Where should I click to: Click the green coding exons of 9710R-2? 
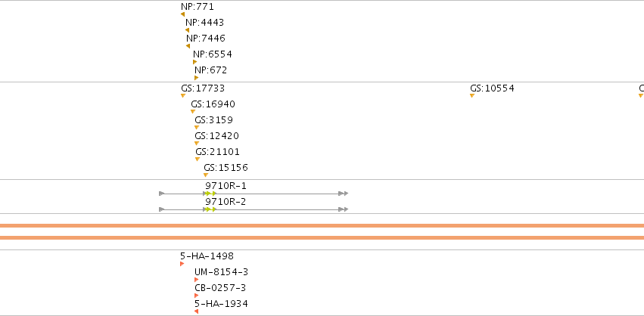pyautogui.click(x=211, y=209)
